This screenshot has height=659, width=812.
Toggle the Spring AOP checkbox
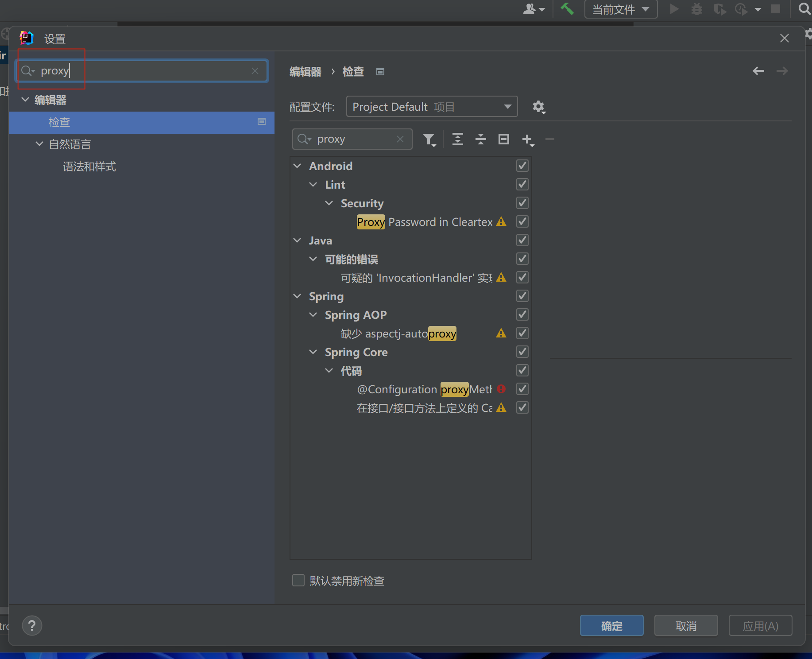[x=522, y=314]
